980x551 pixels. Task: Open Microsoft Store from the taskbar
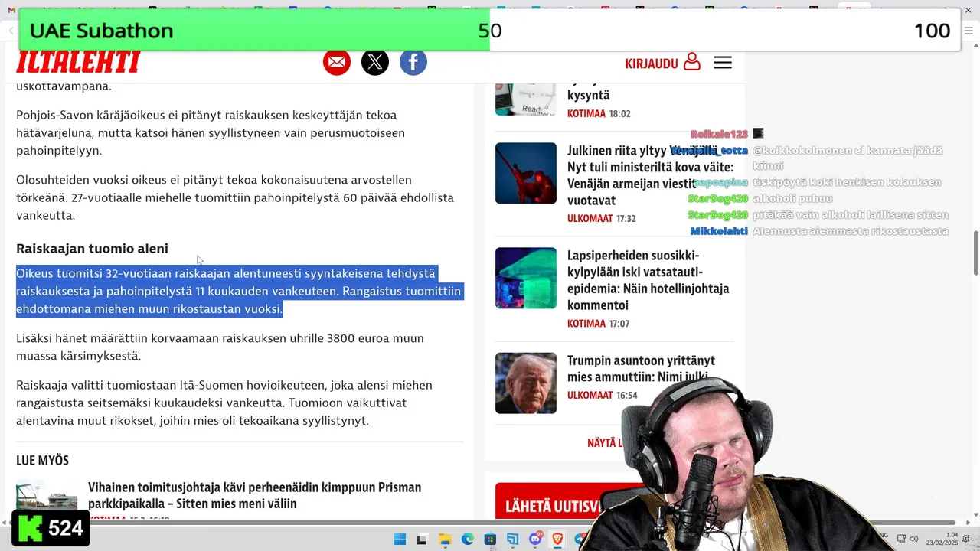tap(490, 540)
